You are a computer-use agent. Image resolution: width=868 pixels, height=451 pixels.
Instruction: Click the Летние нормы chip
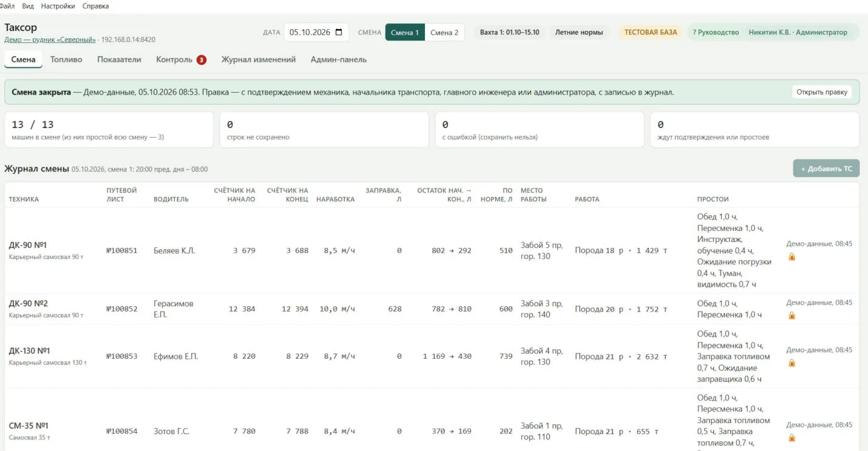tap(579, 32)
